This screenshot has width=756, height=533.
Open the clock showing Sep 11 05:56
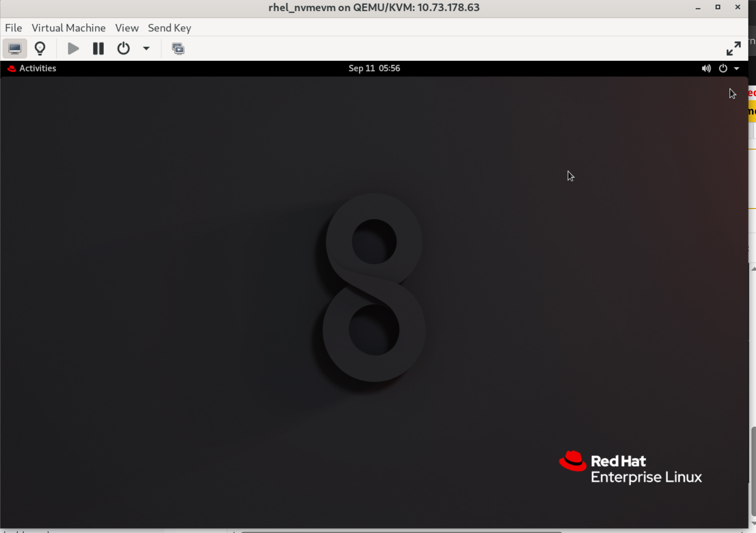pyautogui.click(x=374, y=68)
